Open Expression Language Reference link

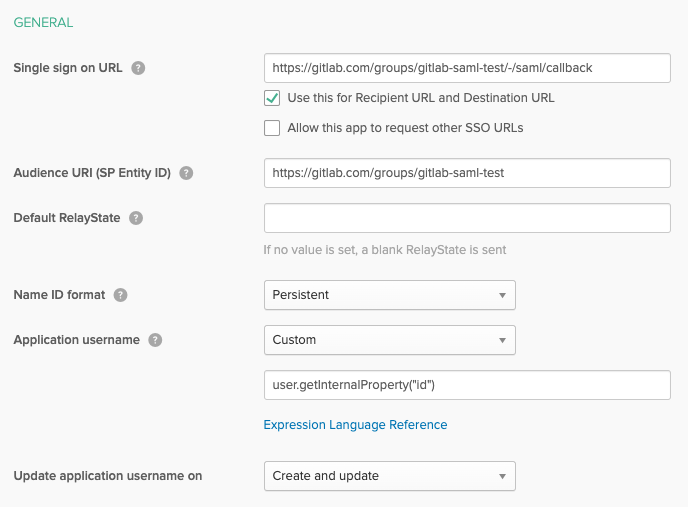click(355, 425)
